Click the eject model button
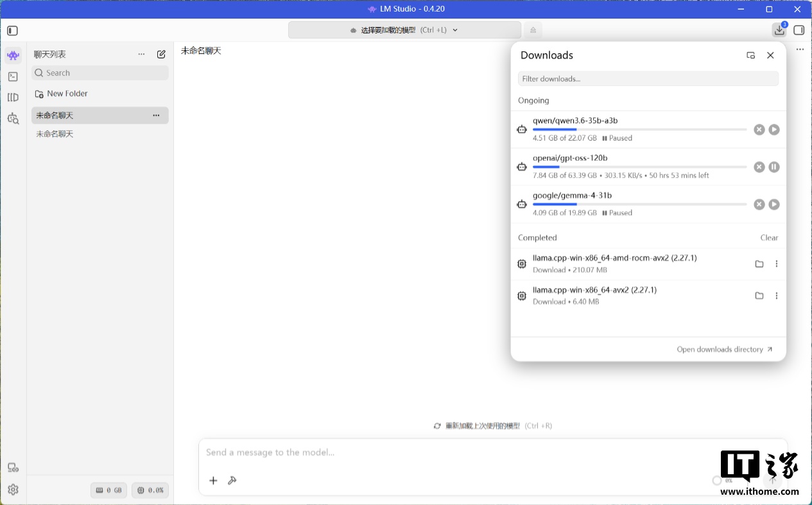The image size is (812, 505). [533, 30]
